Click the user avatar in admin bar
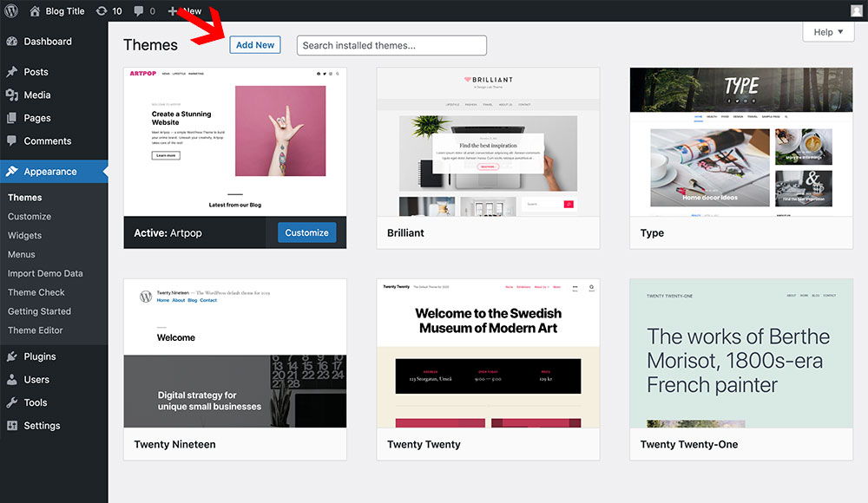 click(857, 10)
